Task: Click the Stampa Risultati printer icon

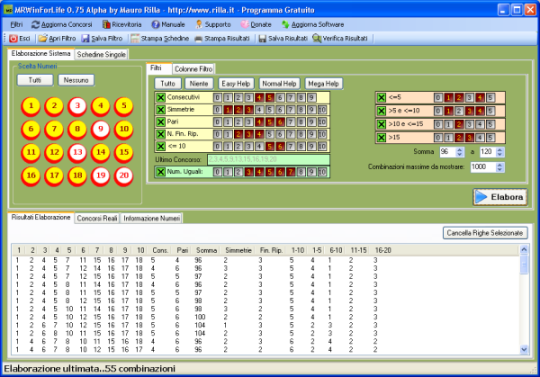Action: pyautogui.click(x=198, y=38)
